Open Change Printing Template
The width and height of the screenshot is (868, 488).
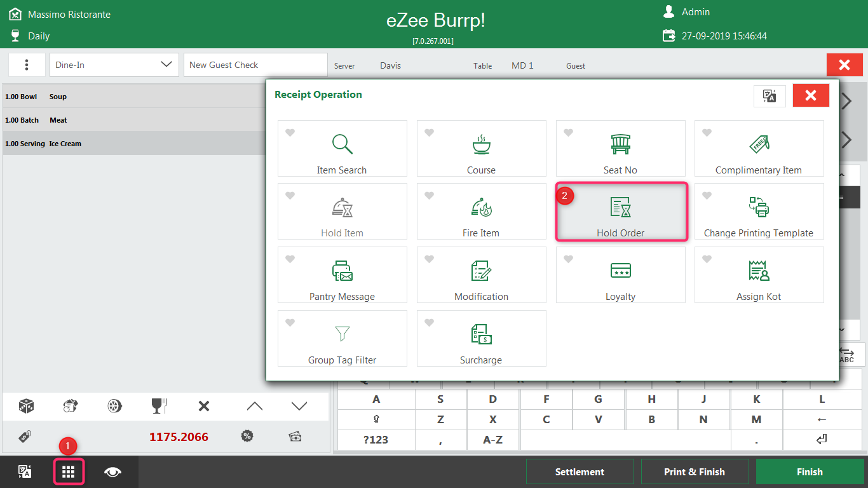pyautogui.click(x=759, y=212)
